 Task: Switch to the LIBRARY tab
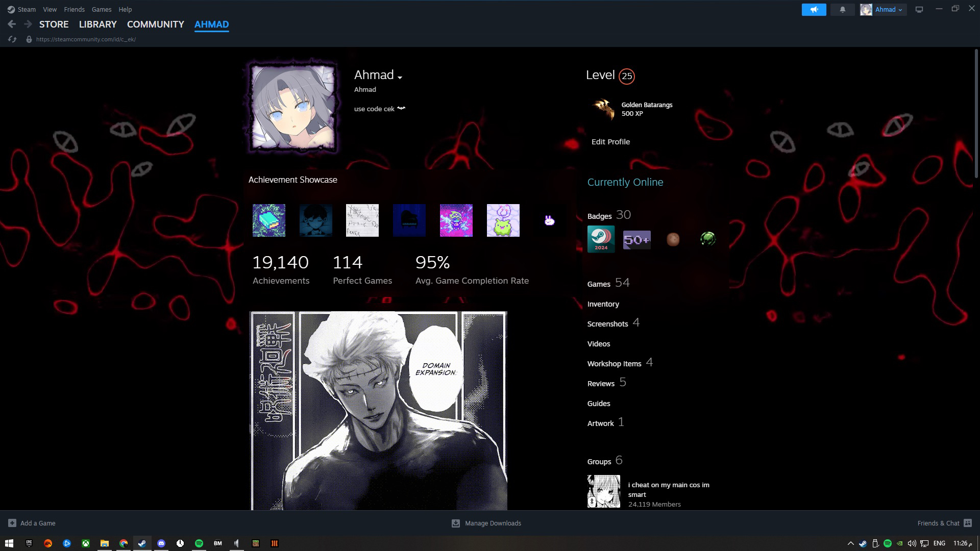tap(98, 24)
